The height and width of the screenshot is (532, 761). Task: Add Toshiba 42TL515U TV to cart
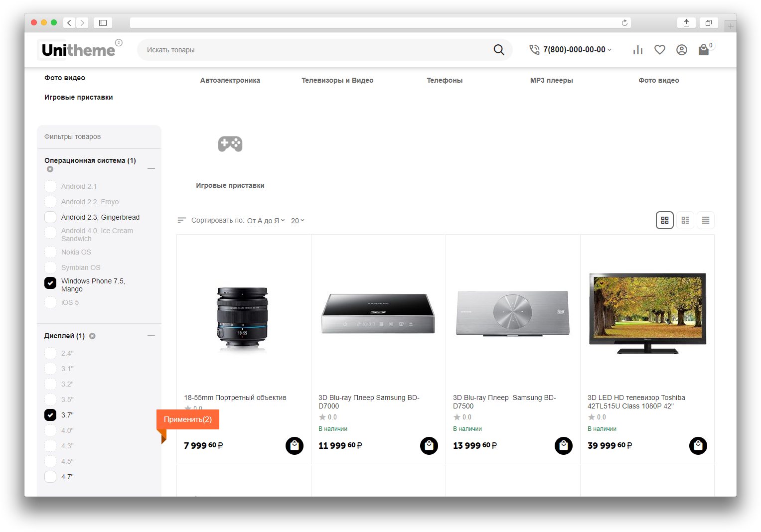[698, 446]
